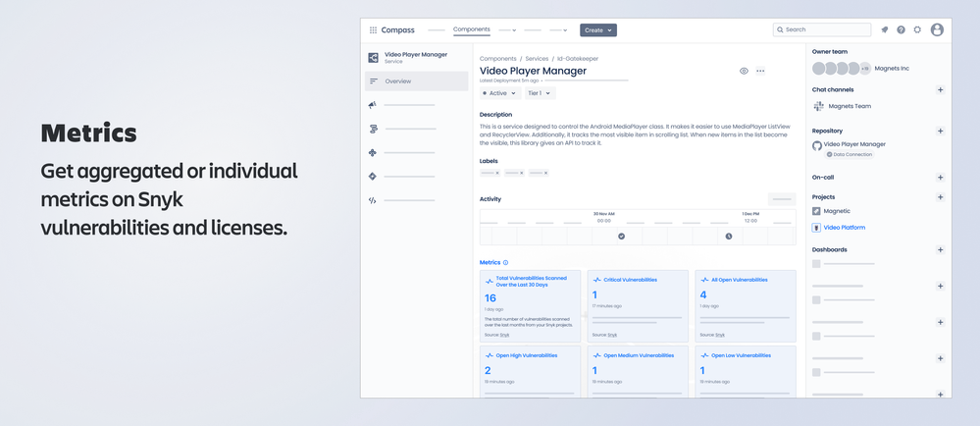This screenshot has height=426, width=980.
Task: Click the Search field
Action: [x=822, y=29]
